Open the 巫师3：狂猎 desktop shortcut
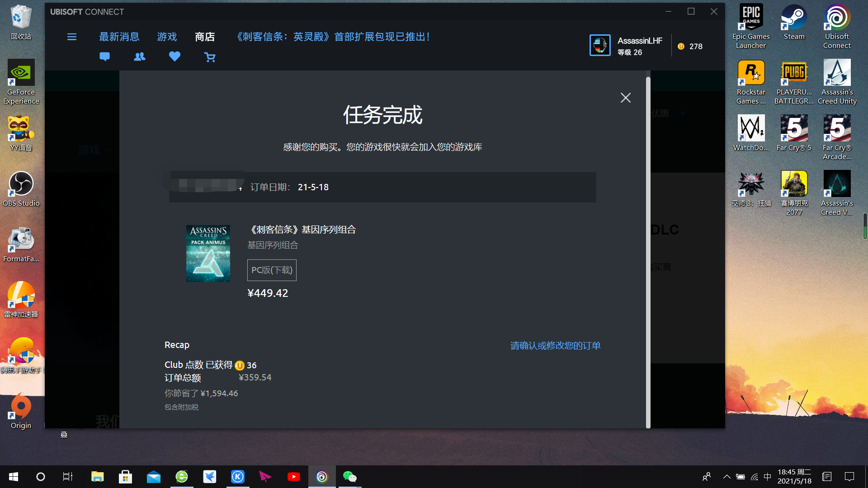 point(751,189)
